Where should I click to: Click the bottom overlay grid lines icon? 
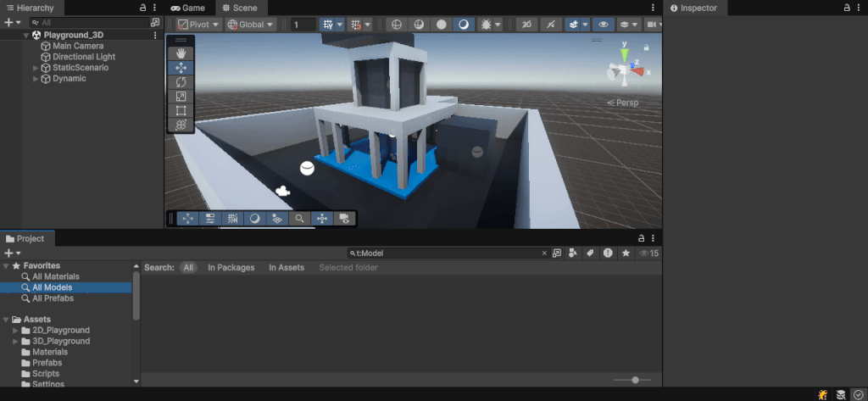point(232,218)
